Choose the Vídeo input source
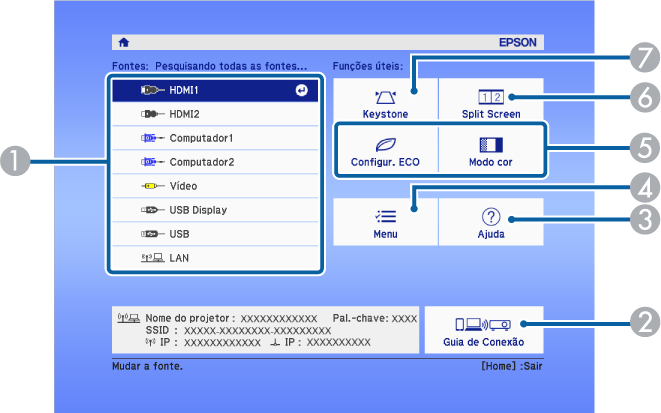 (214, 186)
